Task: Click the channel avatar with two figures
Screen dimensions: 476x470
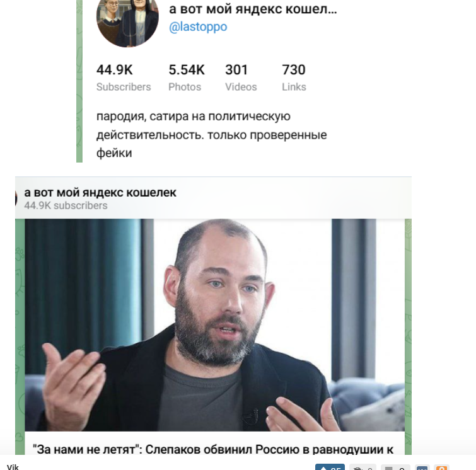Action: coord(127,20)
